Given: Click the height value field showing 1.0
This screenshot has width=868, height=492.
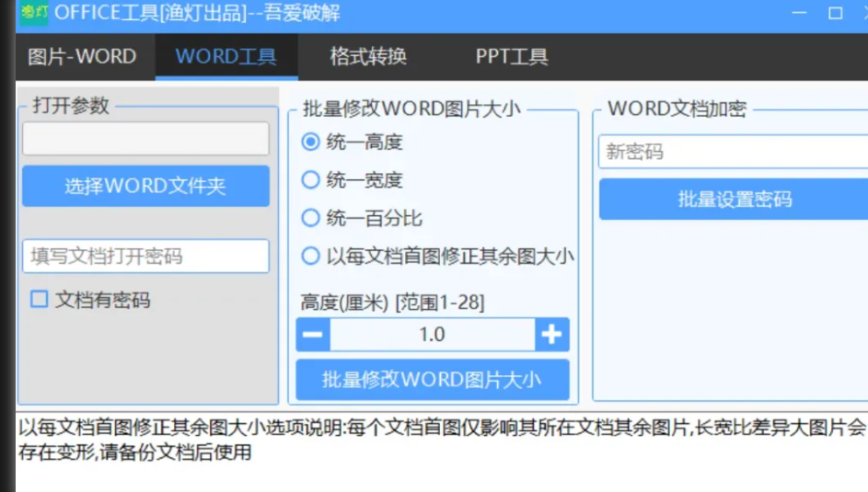Looking at the screenshot, I should (433, 335).
